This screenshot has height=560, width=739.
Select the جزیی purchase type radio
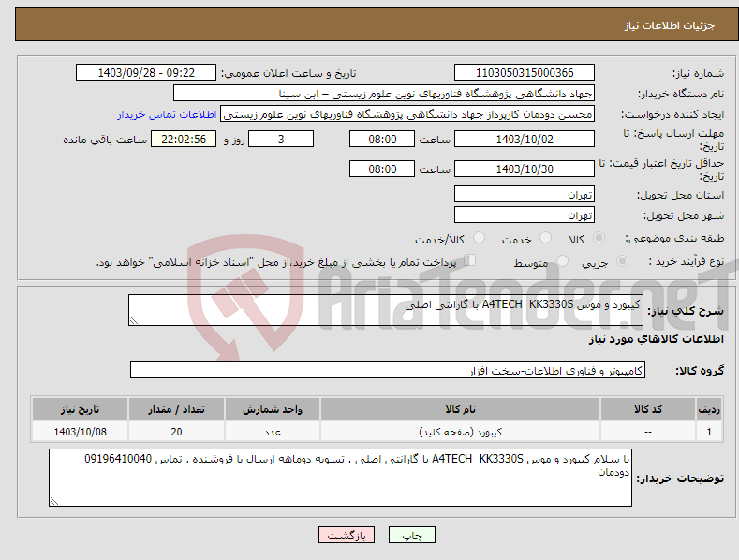click(x=622, y=260)
